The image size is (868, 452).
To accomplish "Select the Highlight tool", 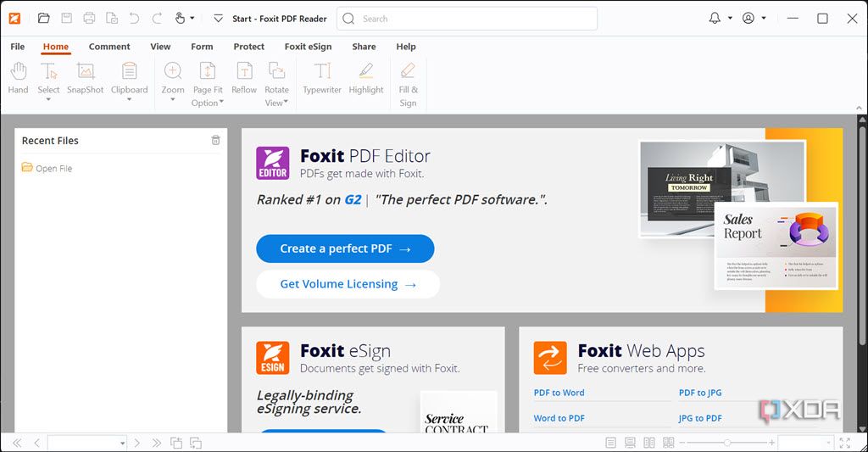I will click(366, 78).
